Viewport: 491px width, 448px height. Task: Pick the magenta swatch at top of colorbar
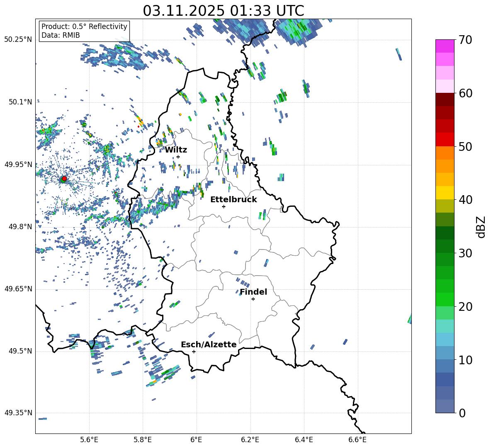(x=445, y=46)
